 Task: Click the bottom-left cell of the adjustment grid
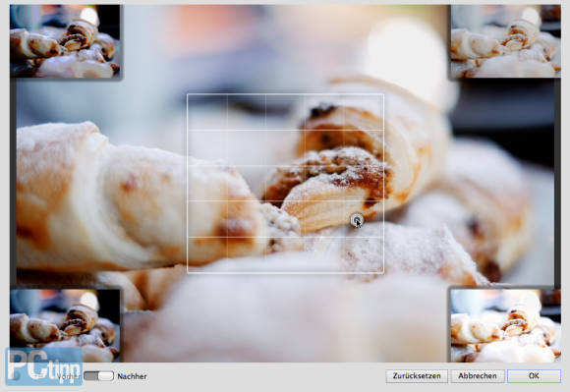(206, 254)
